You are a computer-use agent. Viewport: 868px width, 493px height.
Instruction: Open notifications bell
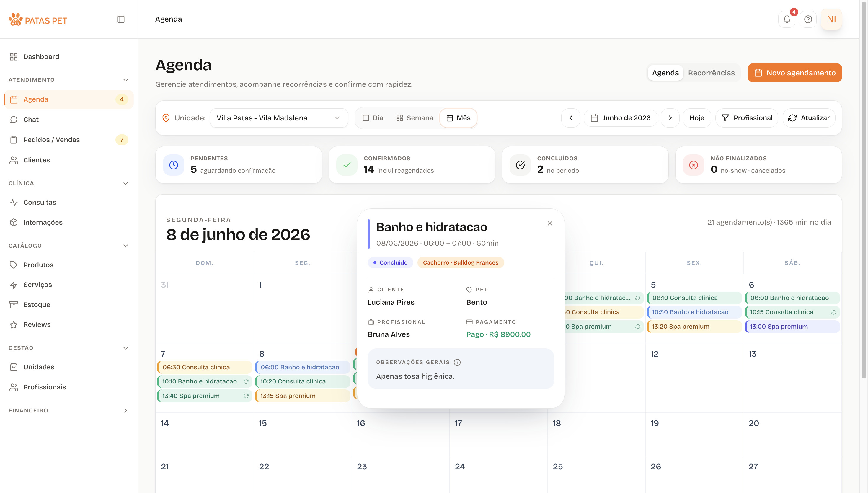click(x=787, y=19)
